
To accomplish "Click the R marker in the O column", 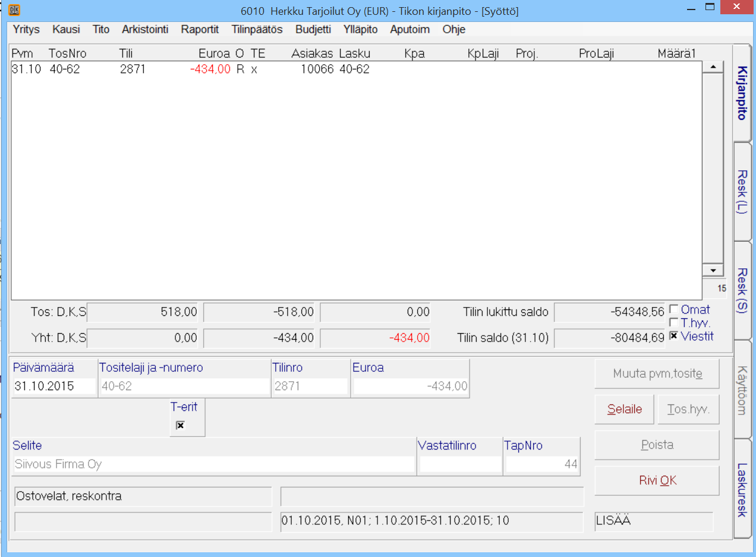I will point(240,69).
